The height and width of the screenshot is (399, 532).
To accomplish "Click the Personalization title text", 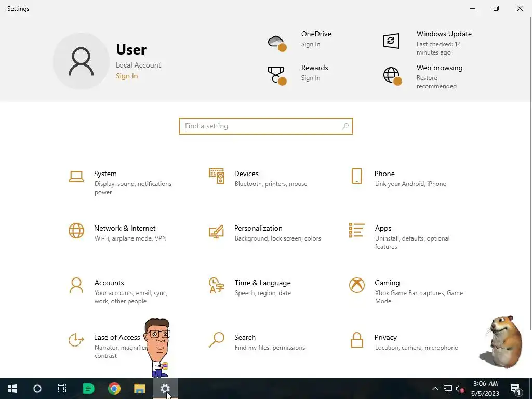I will pos(258,229).
